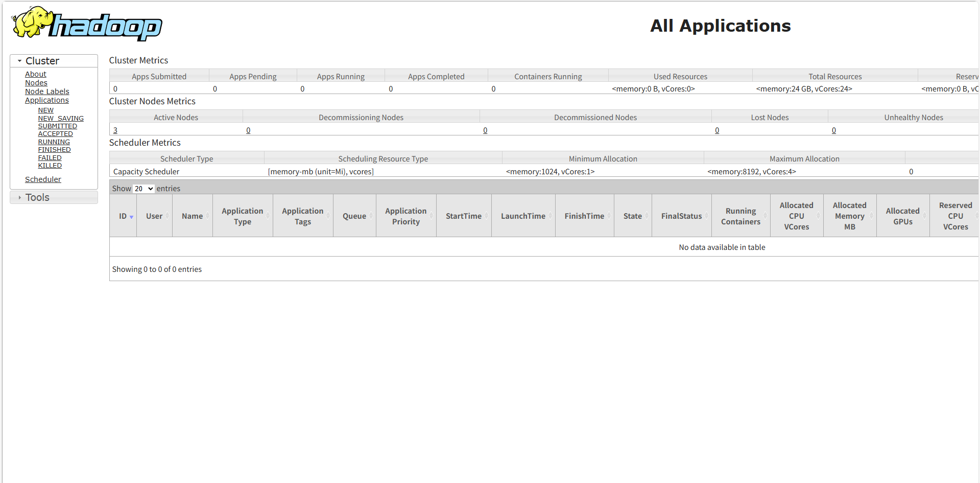This screenshot has width=980, height=483.
Task: View RUNNING applications
Action: [54, 142]
